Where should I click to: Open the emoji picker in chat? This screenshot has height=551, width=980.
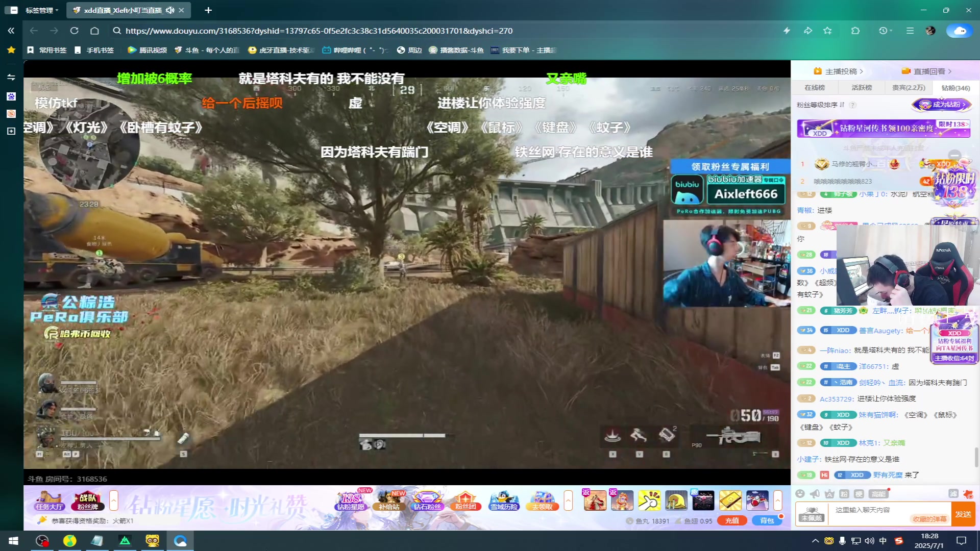[800, 493]
